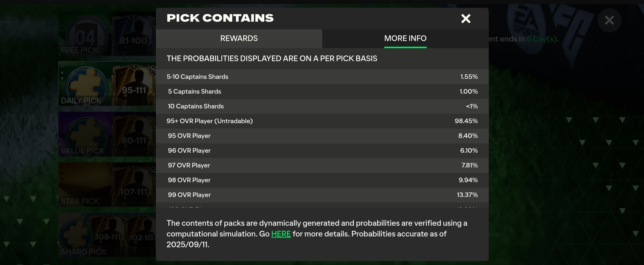Select the 81-100 player card in Free Pick
The image size is (644, 265).
133,35
